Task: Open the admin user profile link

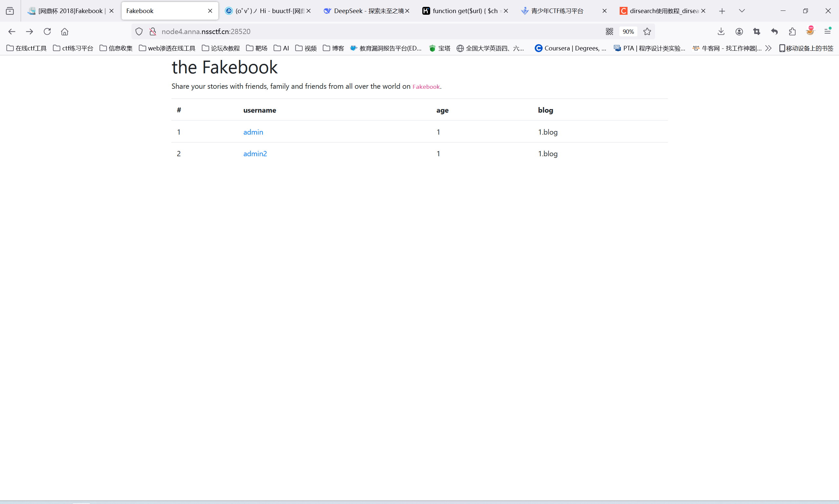Action: coord(253,132)
